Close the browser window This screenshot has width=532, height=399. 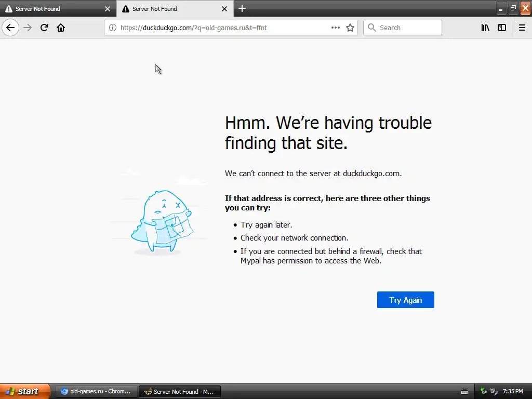(526, 8)
